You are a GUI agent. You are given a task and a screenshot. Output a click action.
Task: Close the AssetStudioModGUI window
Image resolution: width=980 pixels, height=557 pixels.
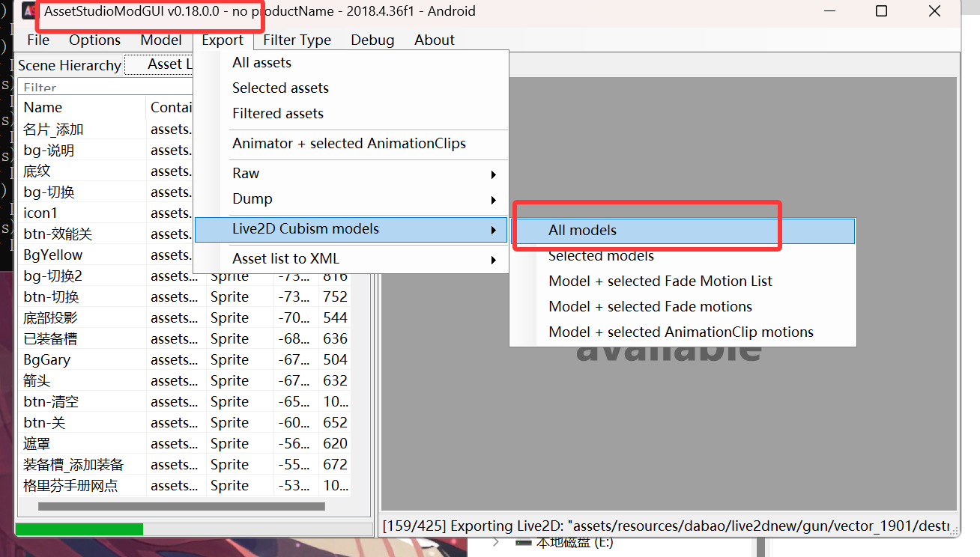(x=934, y=11)
